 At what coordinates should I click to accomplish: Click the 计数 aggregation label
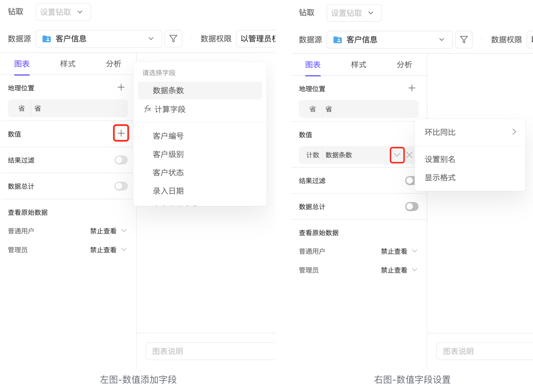313,155
